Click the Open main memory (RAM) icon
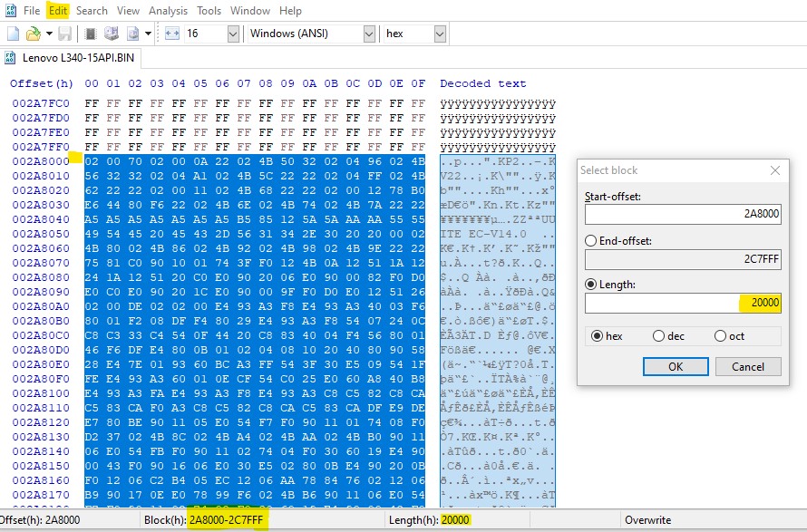This screenshot has height=532, width=807. tap(91, 34)
